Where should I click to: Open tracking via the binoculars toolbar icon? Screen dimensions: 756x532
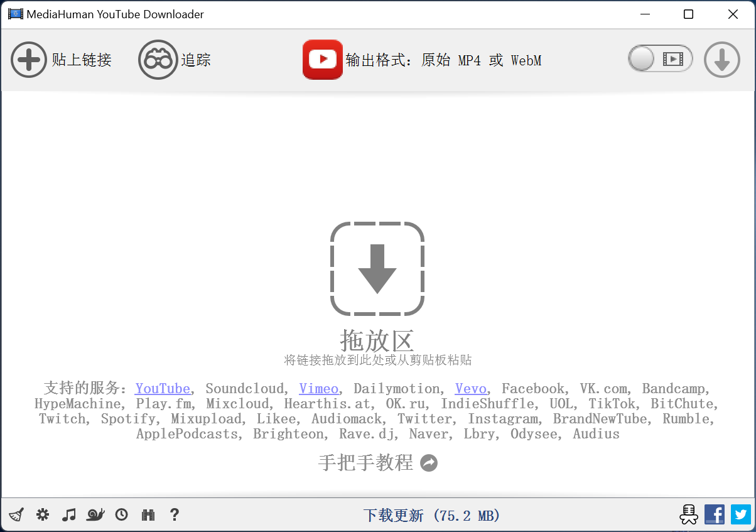pos(158,60)
